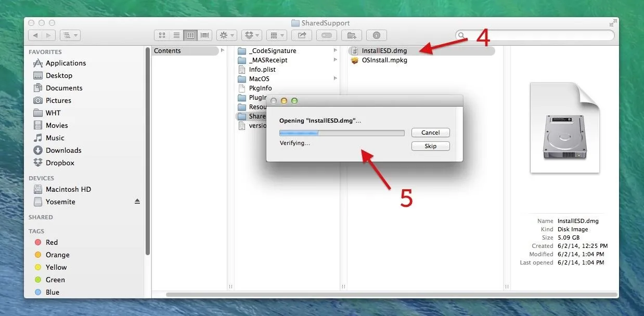The image size is (644, 316).
Task: Select the InstallESD.dmg file
Action: [x=384, y=51]
